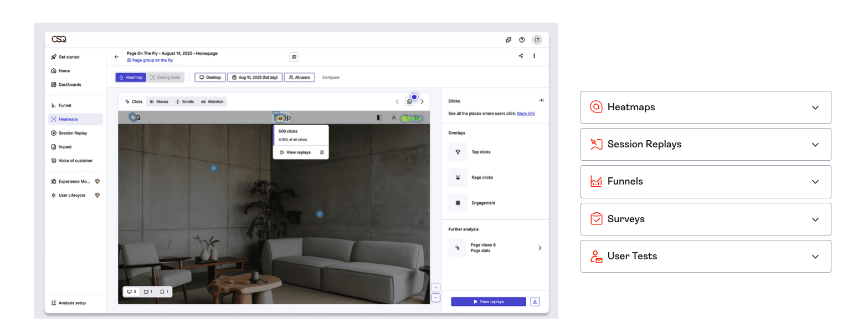
Task: Open the three-dot more options menu
Action: (534, 56)
